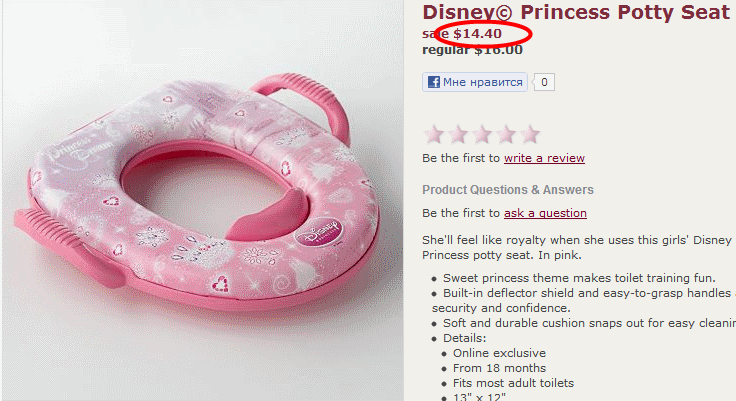Click the second rating star
The width and height of the screenshot is (736, 401).
point(458,134)
